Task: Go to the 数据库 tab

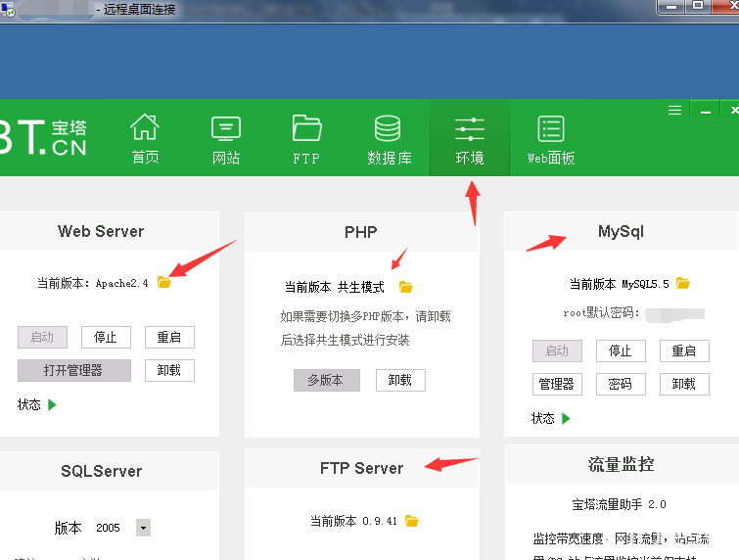Action: [390, 139]
